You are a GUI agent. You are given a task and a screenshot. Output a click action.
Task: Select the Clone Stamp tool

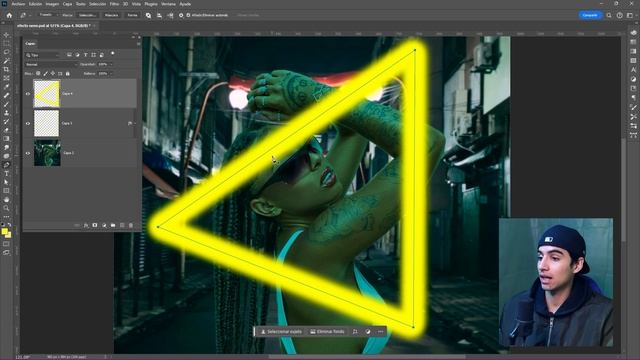pos(6,113)
